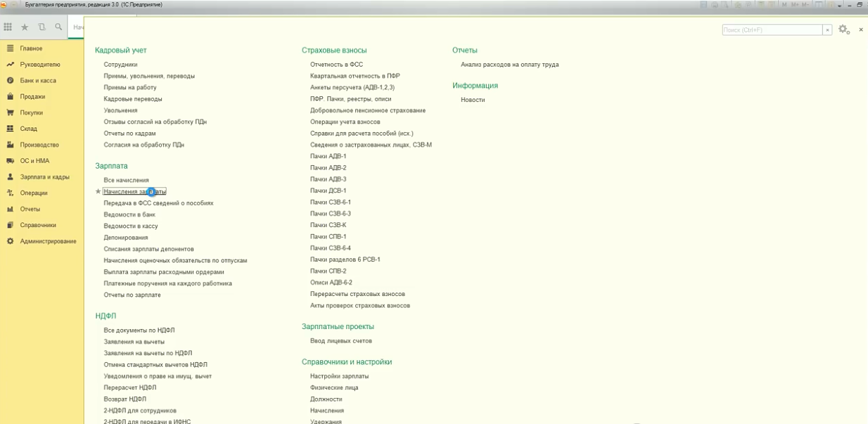The height and width of the screenshot is (424, 868).
Task: Open 2-НДФЛ для сотрудников
Action: tap(140, 411)
